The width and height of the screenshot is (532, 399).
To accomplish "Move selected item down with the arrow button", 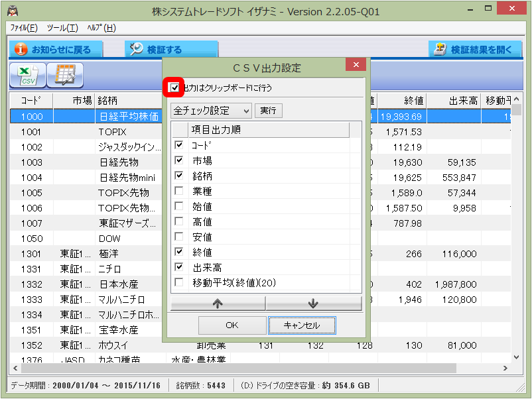I will click(x=314, y=304).
